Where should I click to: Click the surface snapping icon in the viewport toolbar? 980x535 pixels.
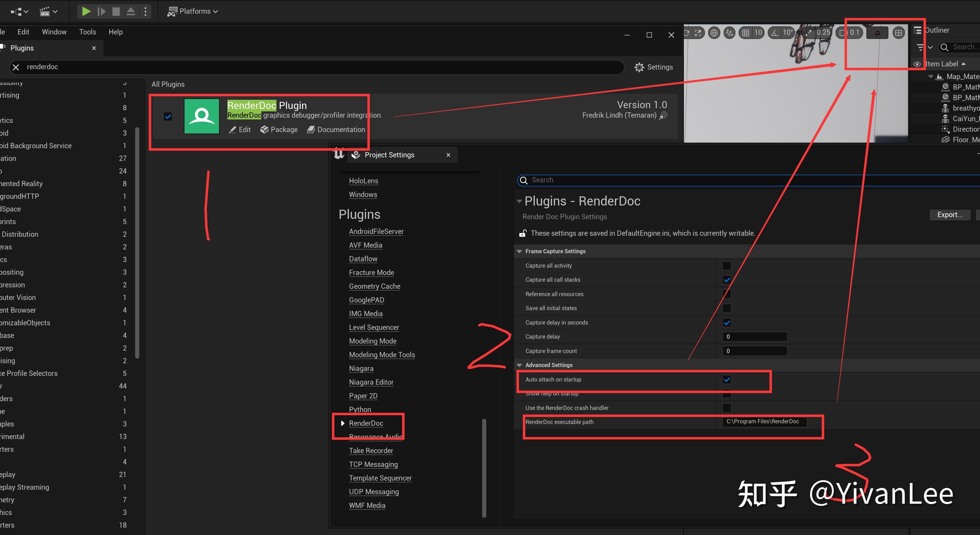coord(729,33)
